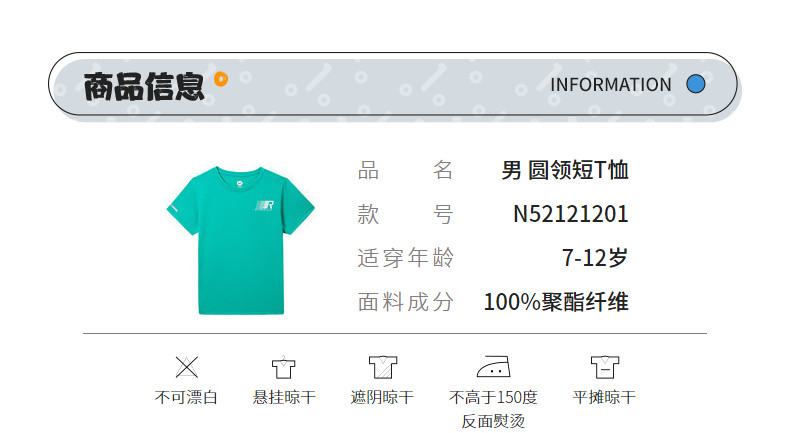Select the iron temperature care icon
Screen dimensions: 790x433
[493, 366]
